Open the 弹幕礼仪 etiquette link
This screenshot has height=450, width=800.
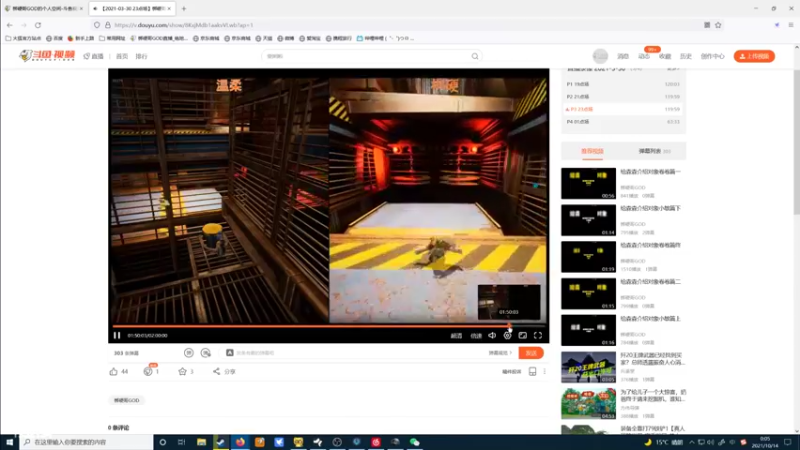click(500, 353)
